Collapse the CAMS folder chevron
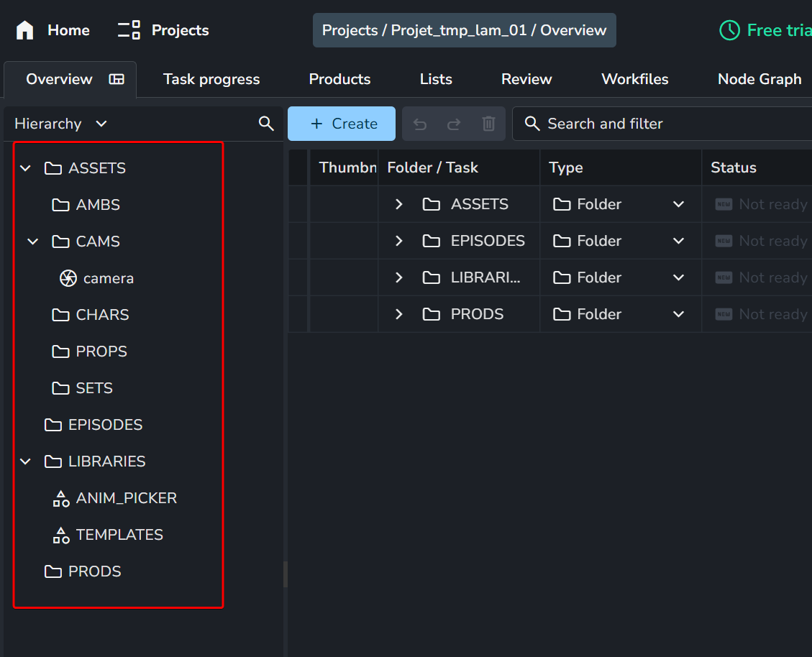812x657 pixels. (33, 242)
